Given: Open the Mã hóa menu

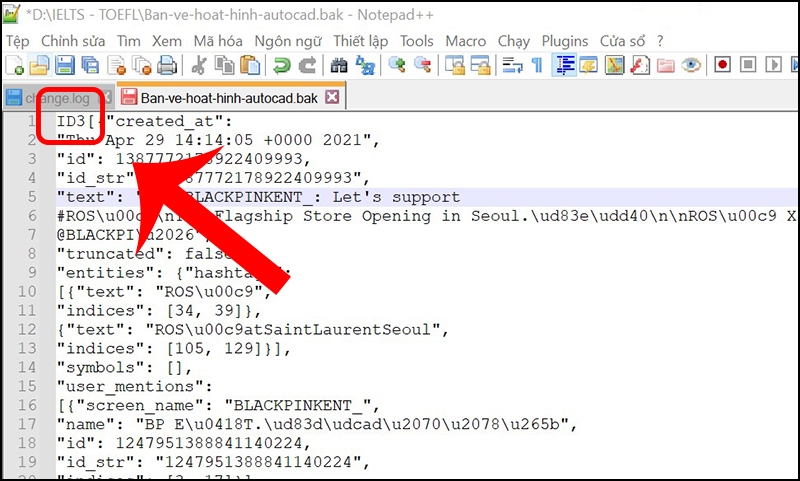Looking at the screenshot, I should pyautogui.click(x=218, y=41).
